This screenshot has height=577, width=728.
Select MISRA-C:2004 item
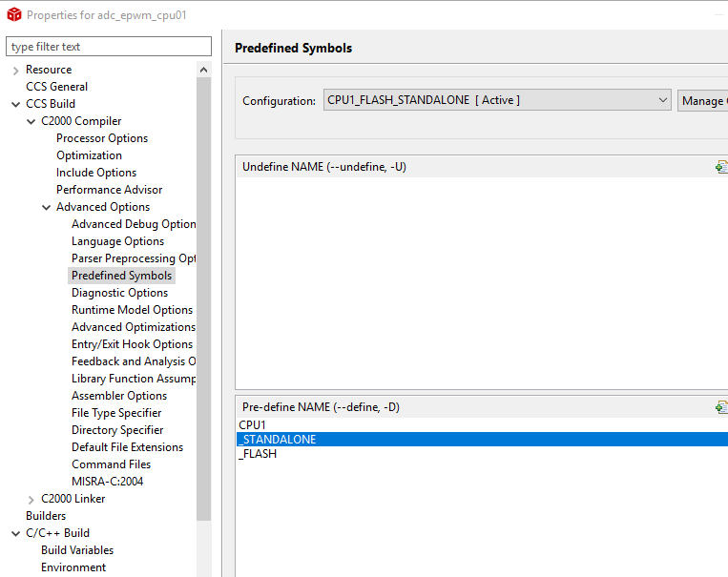tap(107, 482)
